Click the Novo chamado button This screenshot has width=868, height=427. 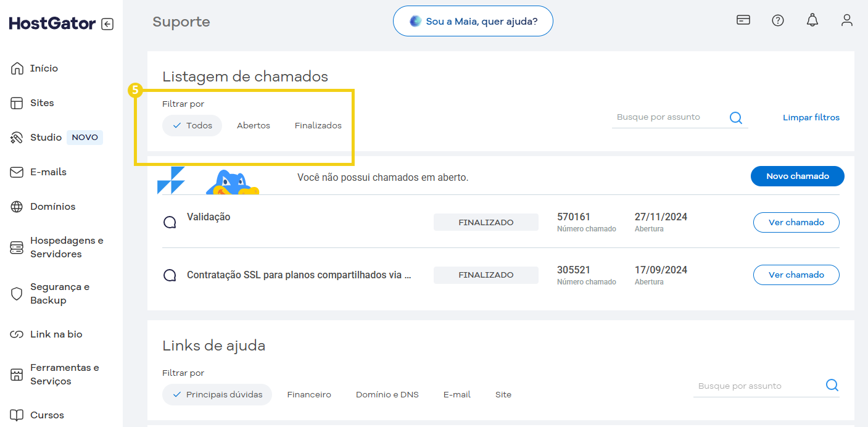tap(798, 176)
